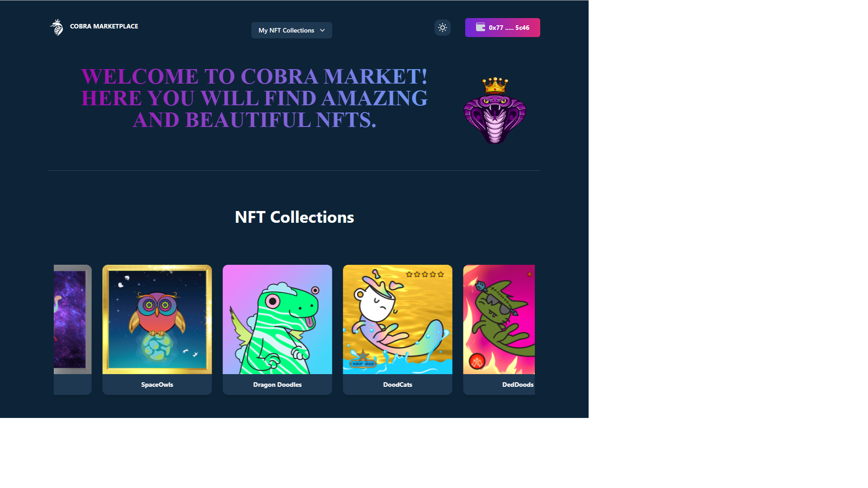Open the DoodCats collection artwork

point(398,319)
